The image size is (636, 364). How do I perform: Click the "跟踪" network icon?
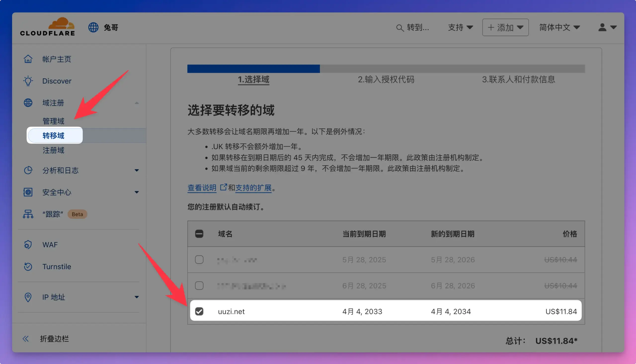pyautogui.click(x=28, y=214)
